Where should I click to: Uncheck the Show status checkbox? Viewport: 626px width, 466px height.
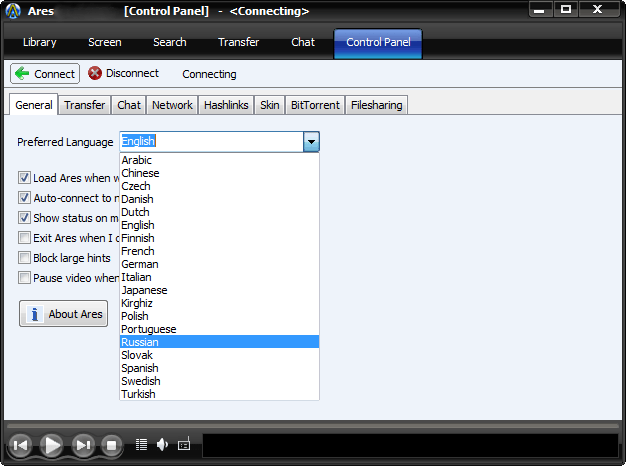coord(24,218)
